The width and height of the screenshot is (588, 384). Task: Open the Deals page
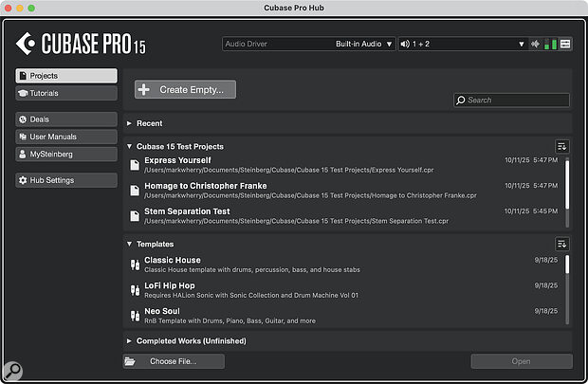pyautogui.click(x=66, y=119)
